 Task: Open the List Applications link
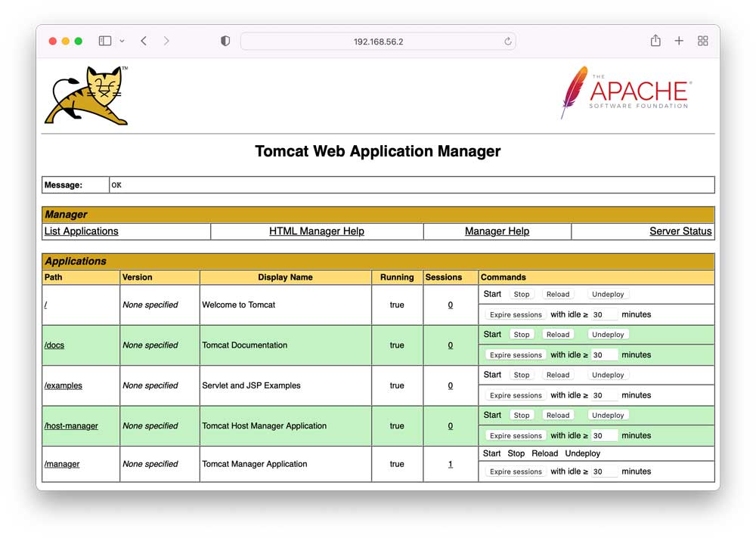[81, 231]
